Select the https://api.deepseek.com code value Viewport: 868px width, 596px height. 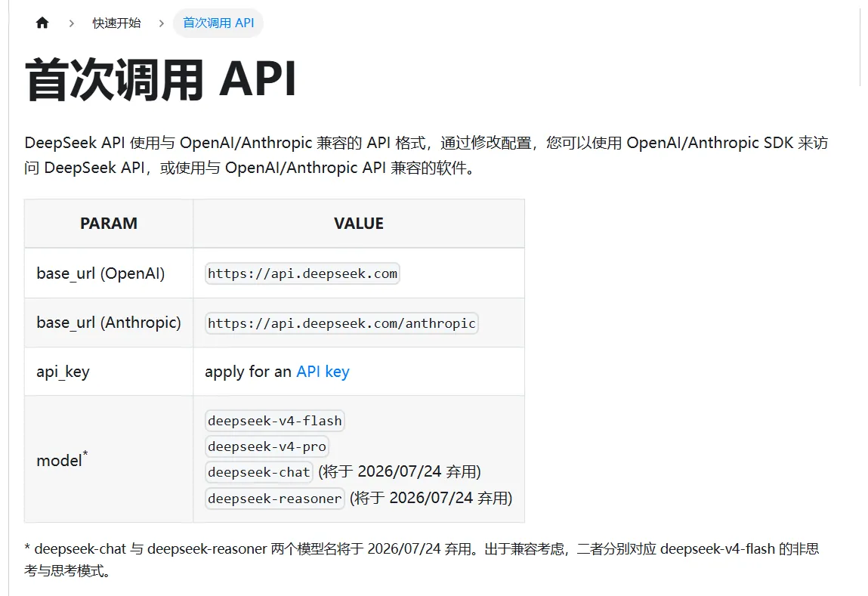pyautogui.click(x=302, y=273)
